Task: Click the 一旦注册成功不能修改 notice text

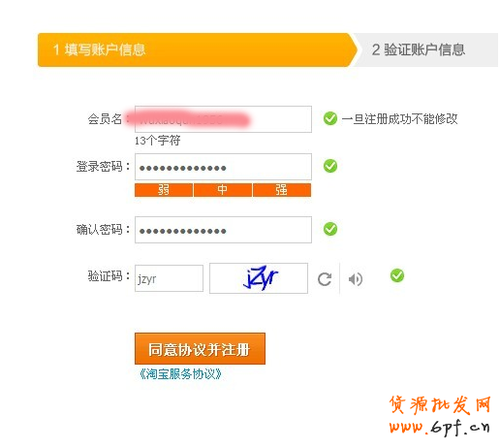Action: pos(399,119)
